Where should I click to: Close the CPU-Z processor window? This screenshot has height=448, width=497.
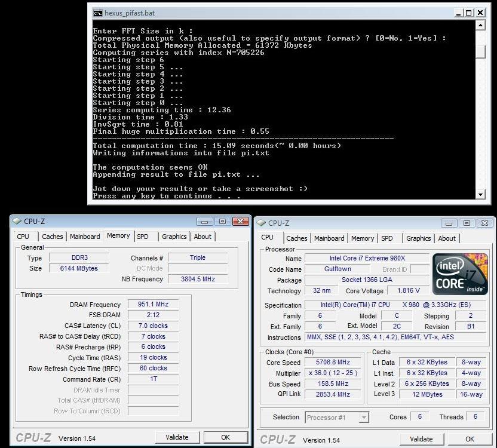pyautogui.click(x=484, y=223)
